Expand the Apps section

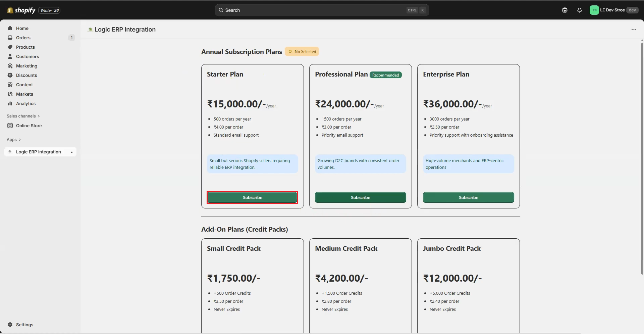click(14, 140)
